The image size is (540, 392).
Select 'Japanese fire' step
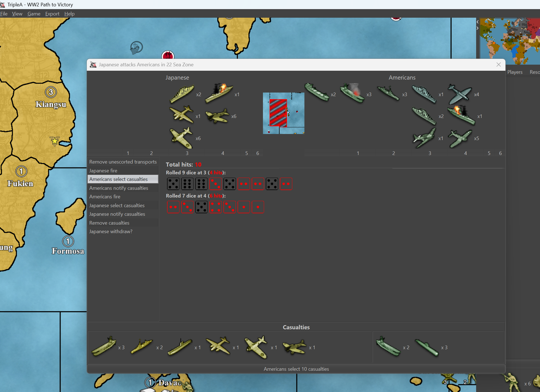[x=123, y=171]
